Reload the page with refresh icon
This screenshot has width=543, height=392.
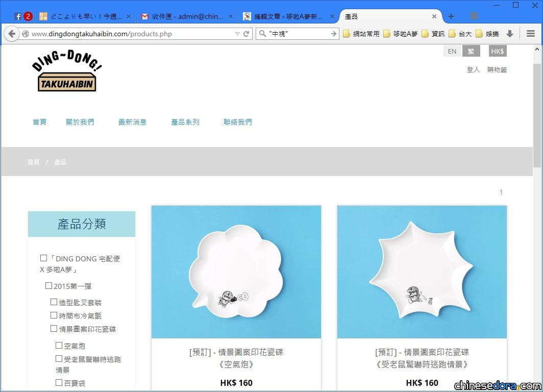246,34
